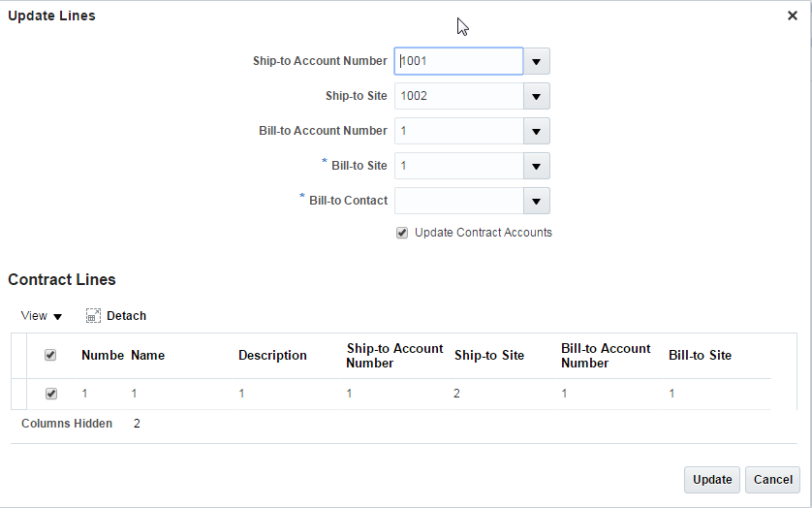The width and height of the screenshot is (812, 508).
Task: Click the Ship-to Site cell value 2
Action: click(456, 394)
